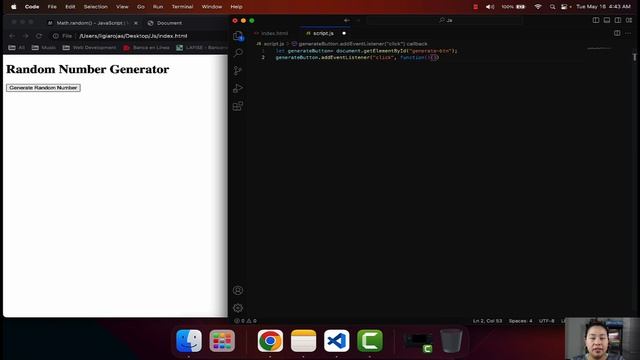Open the Window menu
The height and width of the screenshot is (360, 640).
coord(212,7)
